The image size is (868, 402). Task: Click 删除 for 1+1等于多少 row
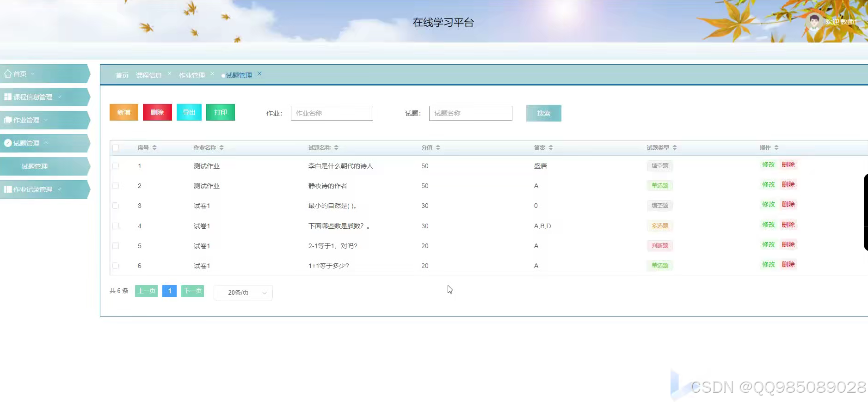coord(788,264)
